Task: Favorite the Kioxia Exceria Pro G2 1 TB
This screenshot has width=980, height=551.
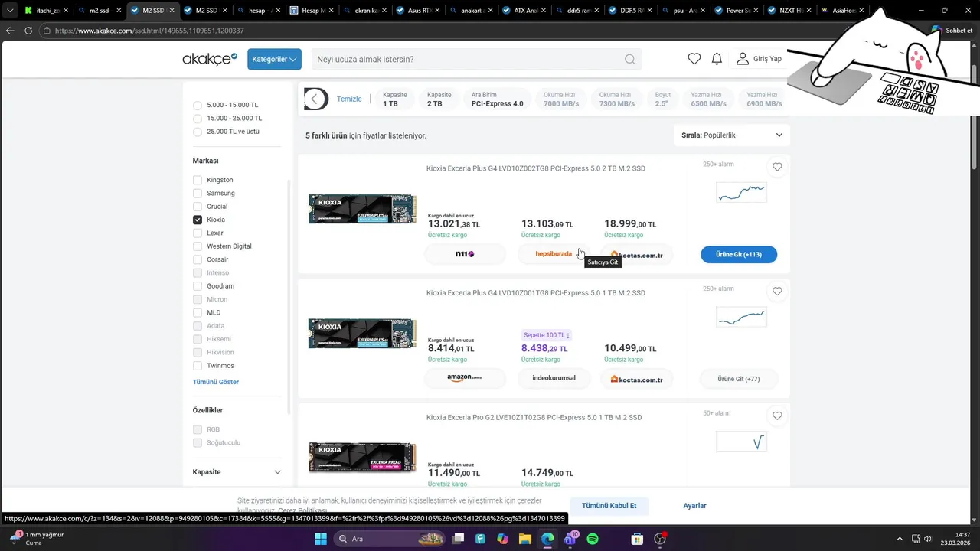Action: pyautogui.click(x=777, y=416)
